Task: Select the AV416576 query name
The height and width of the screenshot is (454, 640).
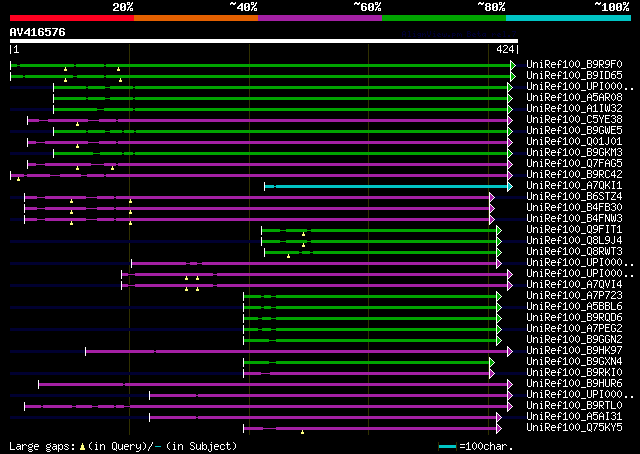Action: coord(38,32)
